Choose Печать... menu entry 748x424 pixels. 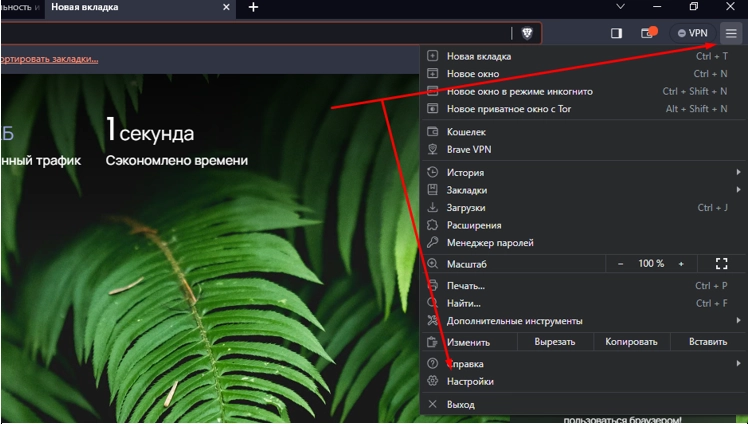click(583, 286)
